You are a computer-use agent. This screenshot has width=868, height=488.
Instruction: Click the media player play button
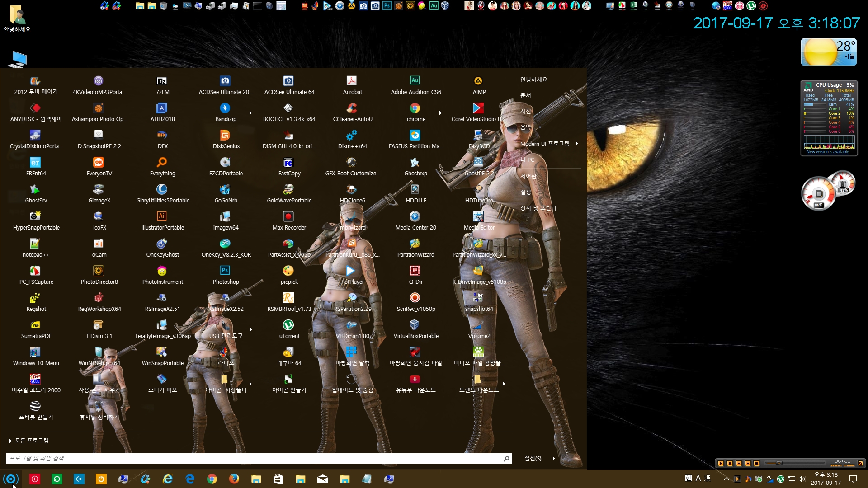pyautogui.click(x=721, y=463)
